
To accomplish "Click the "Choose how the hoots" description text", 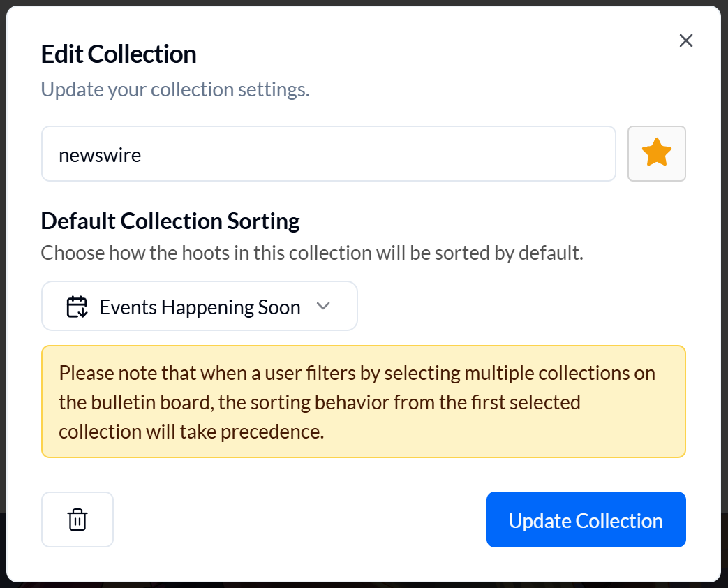I will (311, 252).
